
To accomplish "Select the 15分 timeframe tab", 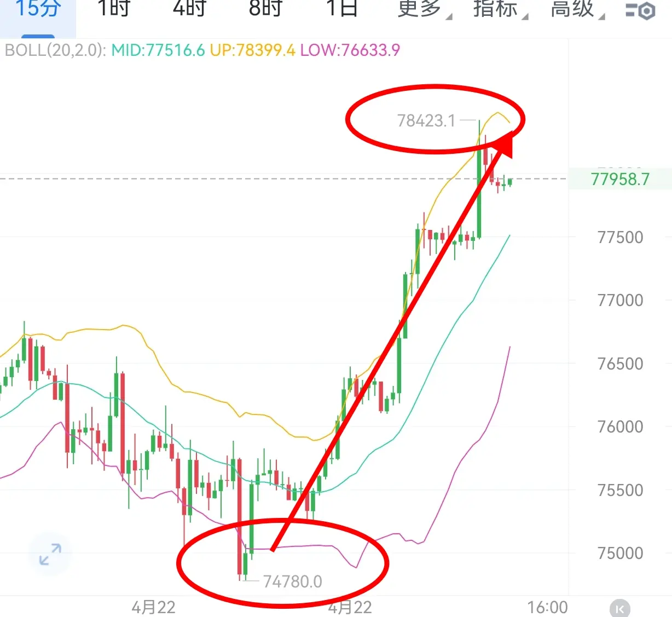I will (x=38, y=9).
